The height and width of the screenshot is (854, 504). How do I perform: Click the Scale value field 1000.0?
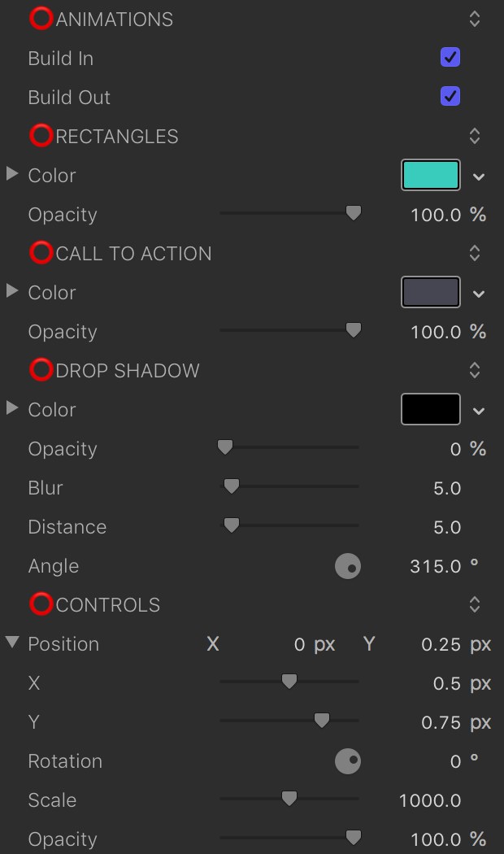coord(430,800)
